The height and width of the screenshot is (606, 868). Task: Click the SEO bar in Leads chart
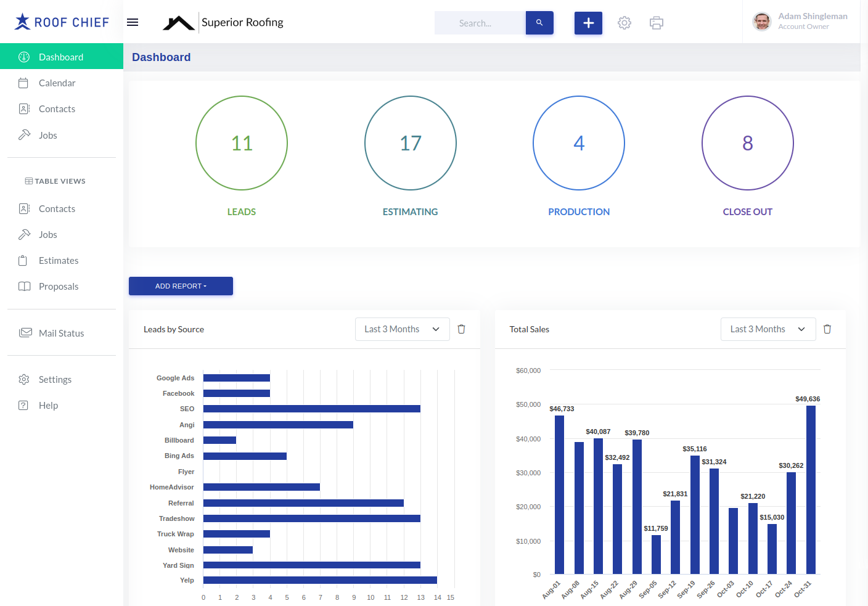(312, 409)
